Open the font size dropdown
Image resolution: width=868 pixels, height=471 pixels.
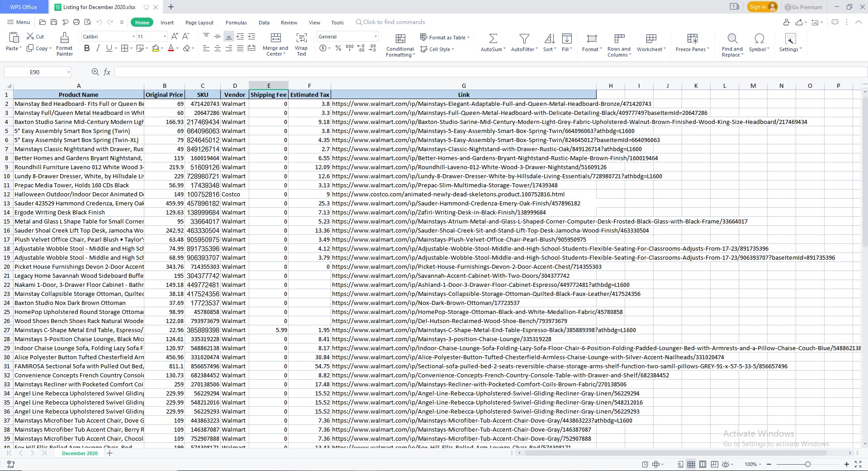(x=165, y=37)
